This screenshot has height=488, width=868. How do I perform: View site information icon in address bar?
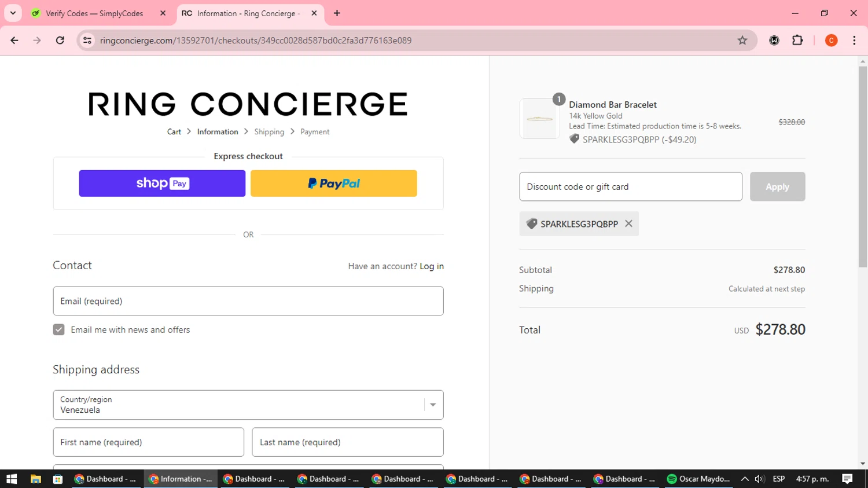click(87, 41)
